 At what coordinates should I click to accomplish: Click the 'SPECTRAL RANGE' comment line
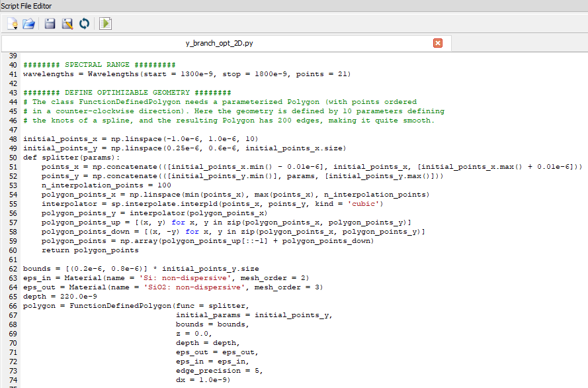tap(99, 64)
